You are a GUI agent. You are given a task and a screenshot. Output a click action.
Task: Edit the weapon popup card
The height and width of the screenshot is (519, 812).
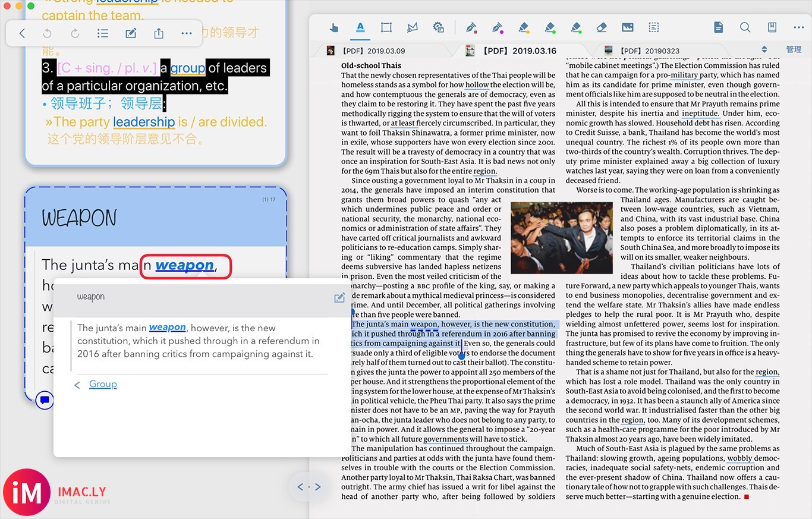[x=339, y=297]
